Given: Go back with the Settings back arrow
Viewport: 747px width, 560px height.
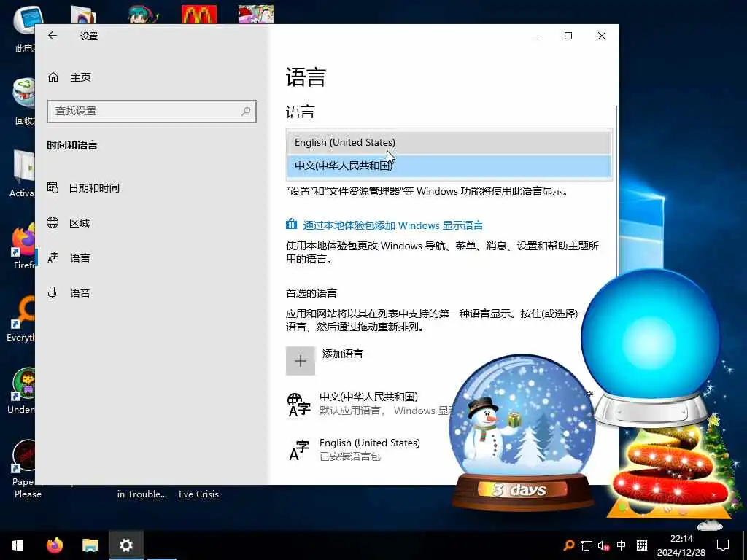Looking at the screenshot, I should (x=53, y=36).
